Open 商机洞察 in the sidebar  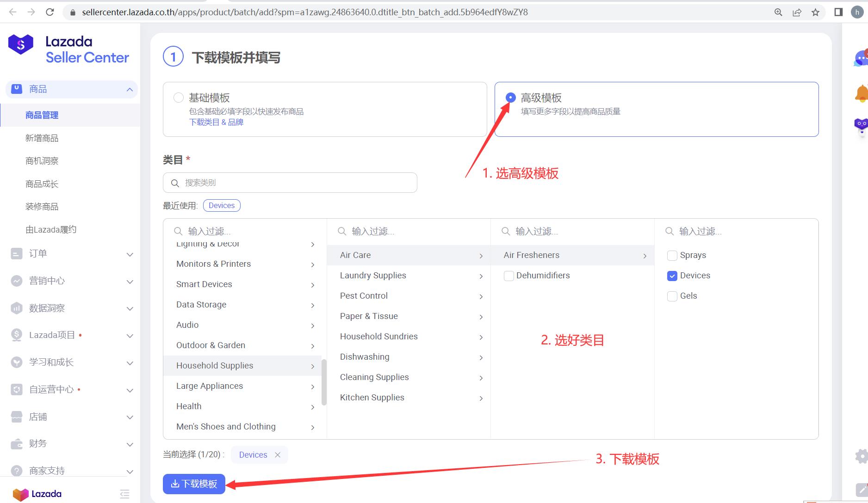(42, 161)
